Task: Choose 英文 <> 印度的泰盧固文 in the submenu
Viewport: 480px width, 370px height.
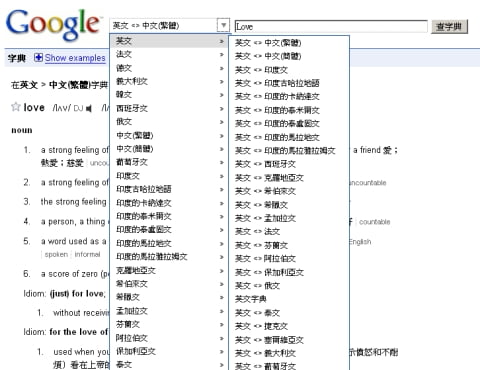Action: point(289,124)
